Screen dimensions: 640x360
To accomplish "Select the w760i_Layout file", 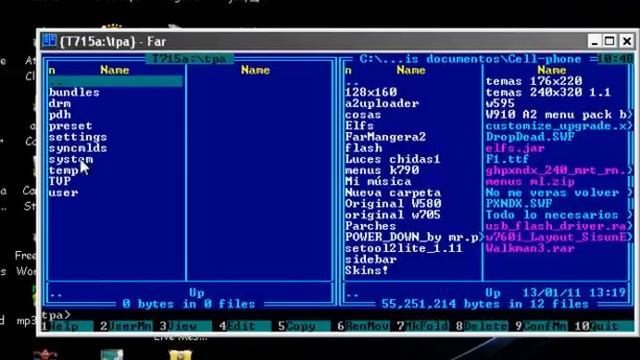I will click(556, 237).
